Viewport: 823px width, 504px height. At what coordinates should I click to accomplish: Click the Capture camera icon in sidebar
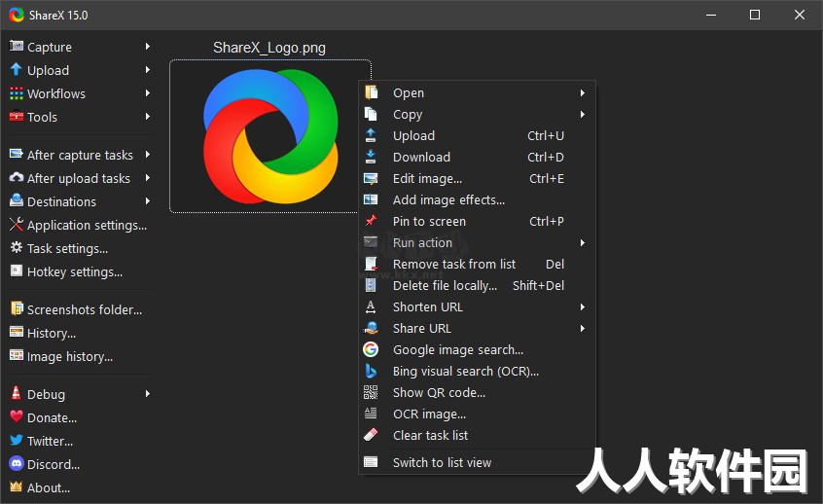pyautogui.click(x=17, y=46)
